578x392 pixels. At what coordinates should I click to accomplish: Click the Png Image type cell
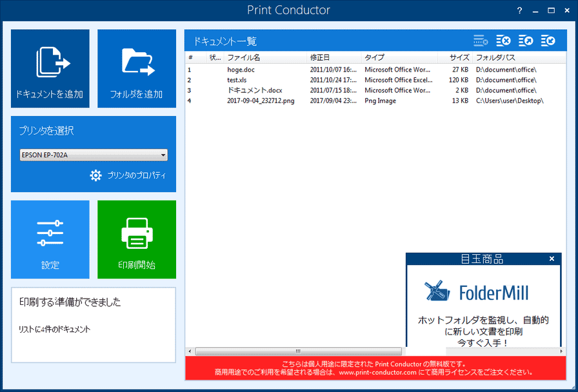pyautogui.click(x=380, y=101)
